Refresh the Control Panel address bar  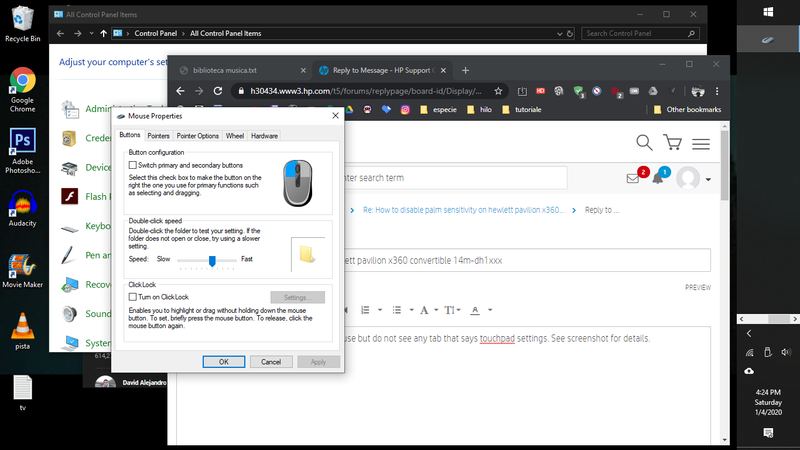(570, 34)
